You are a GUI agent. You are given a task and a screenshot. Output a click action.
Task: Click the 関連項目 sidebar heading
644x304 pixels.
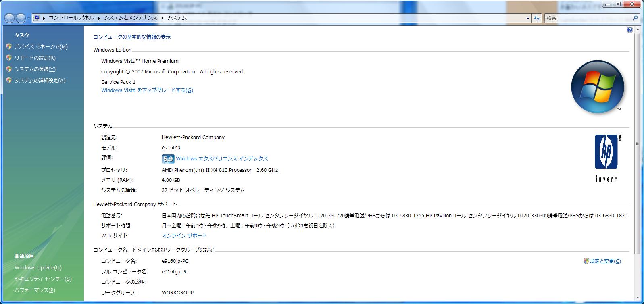click(24, 256)
